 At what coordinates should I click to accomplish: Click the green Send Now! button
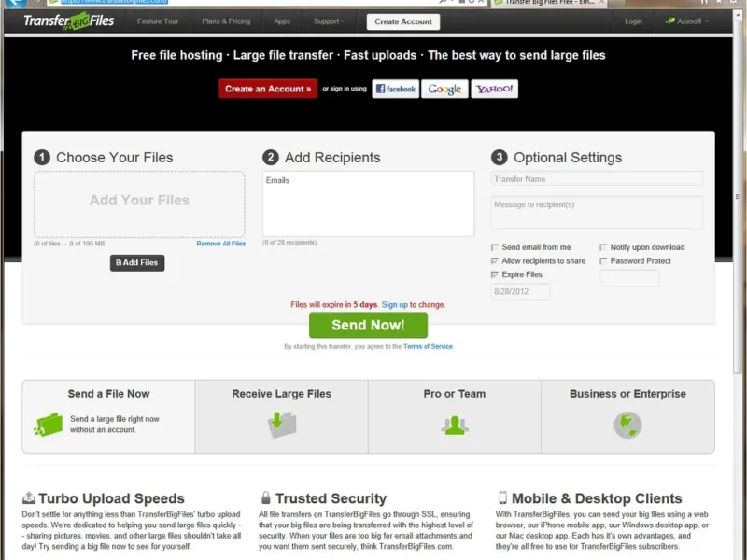tap(368, 325)
